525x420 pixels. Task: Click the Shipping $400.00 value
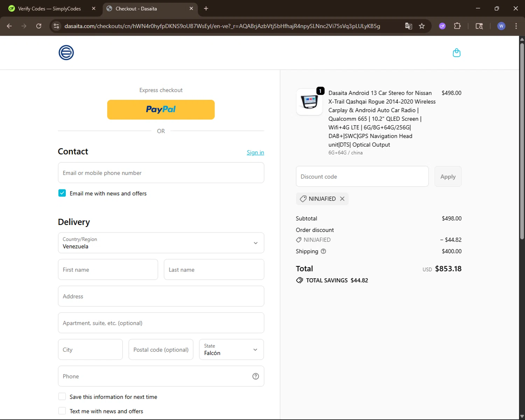451,251
